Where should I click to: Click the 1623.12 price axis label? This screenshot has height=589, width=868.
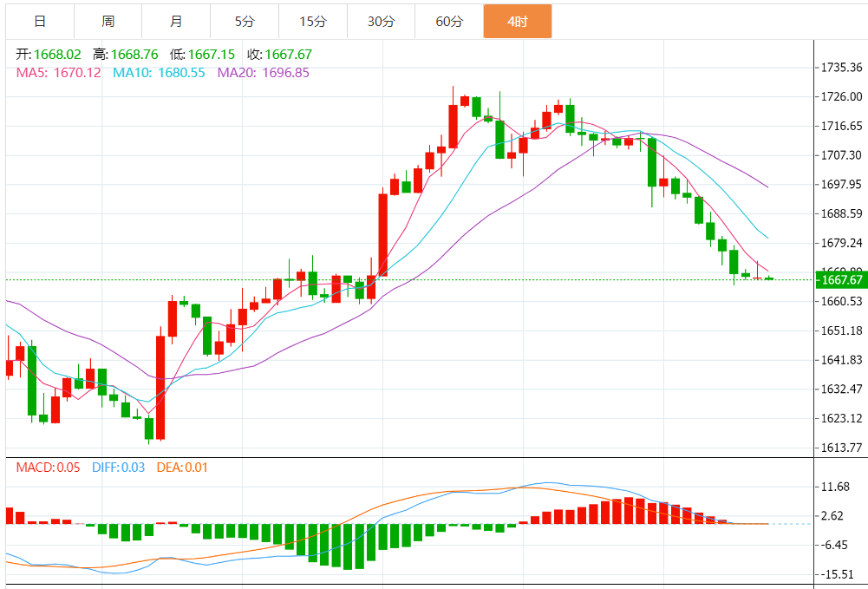tap(841, 418)
